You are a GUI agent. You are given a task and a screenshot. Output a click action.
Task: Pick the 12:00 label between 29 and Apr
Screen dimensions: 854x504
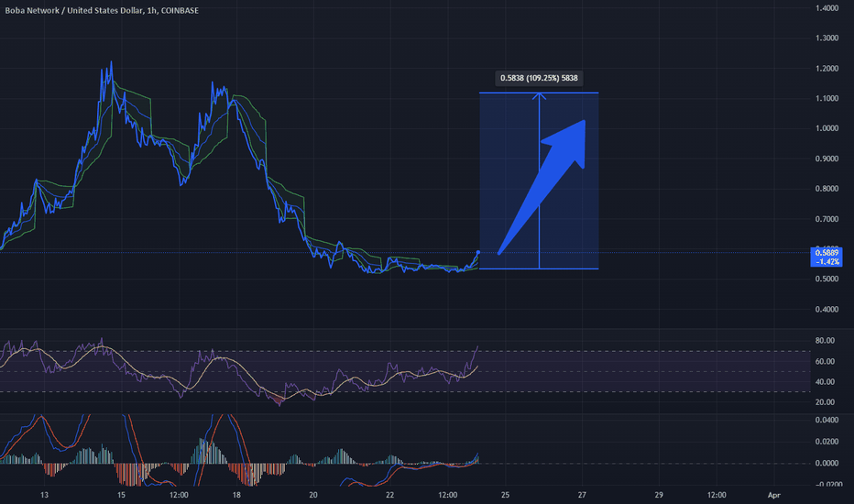717,495
